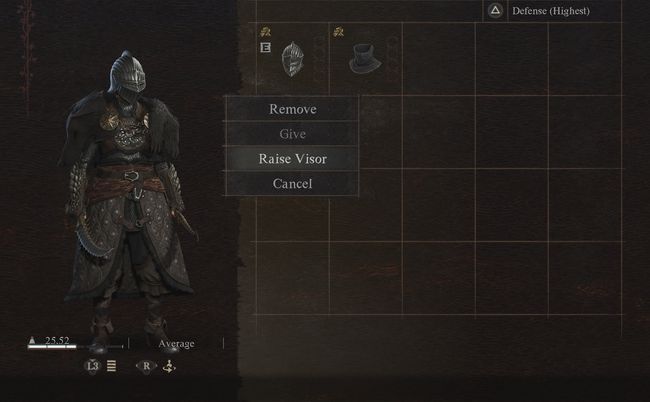Open the details list icon beside L3

112,366
